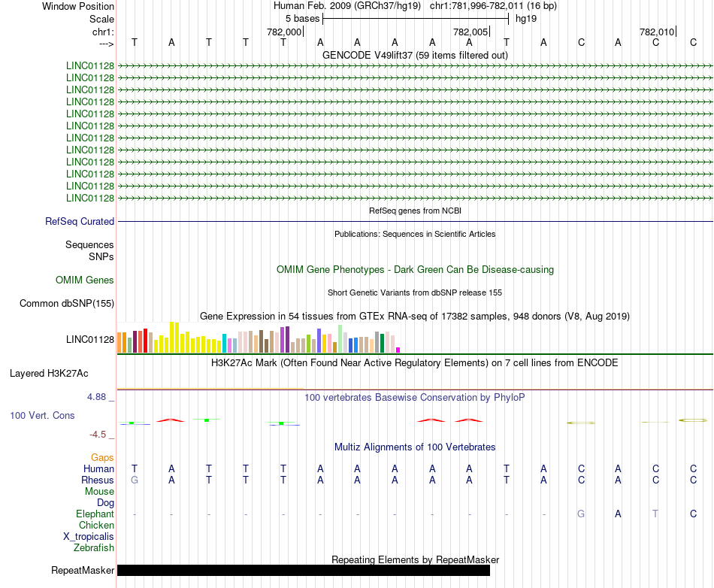The image size is (714, 588).
Task: Click the Gaps alignment row label
Action: tap(102, 457)
